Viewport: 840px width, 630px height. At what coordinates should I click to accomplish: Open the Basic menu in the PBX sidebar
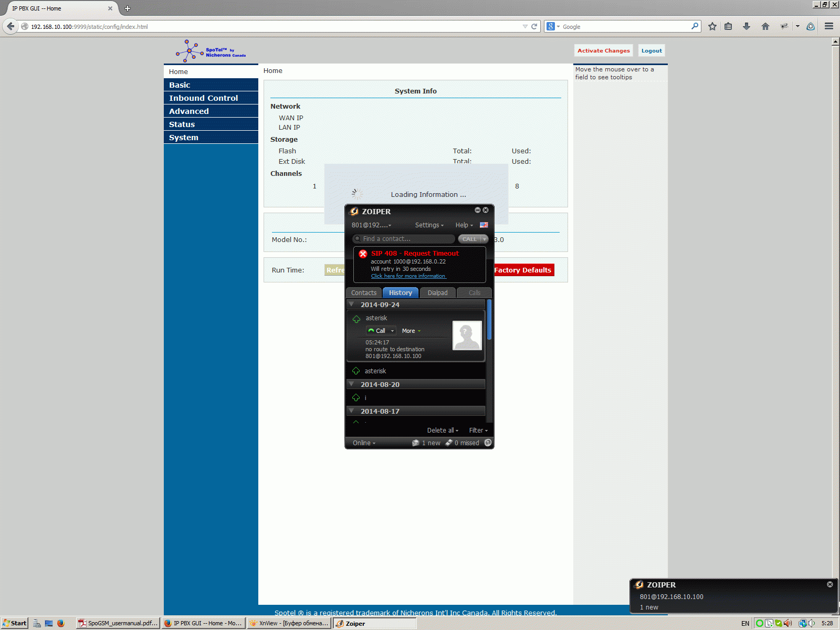click(211, 85)
